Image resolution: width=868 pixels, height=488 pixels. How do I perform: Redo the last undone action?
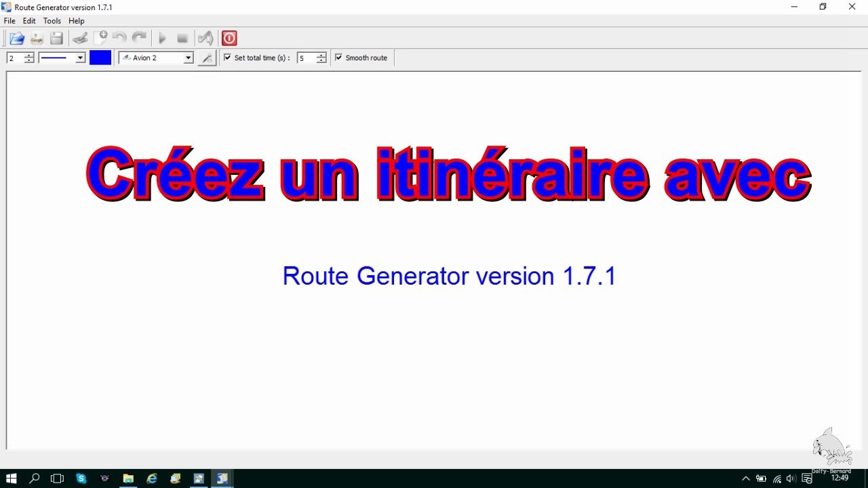(139, 38)
